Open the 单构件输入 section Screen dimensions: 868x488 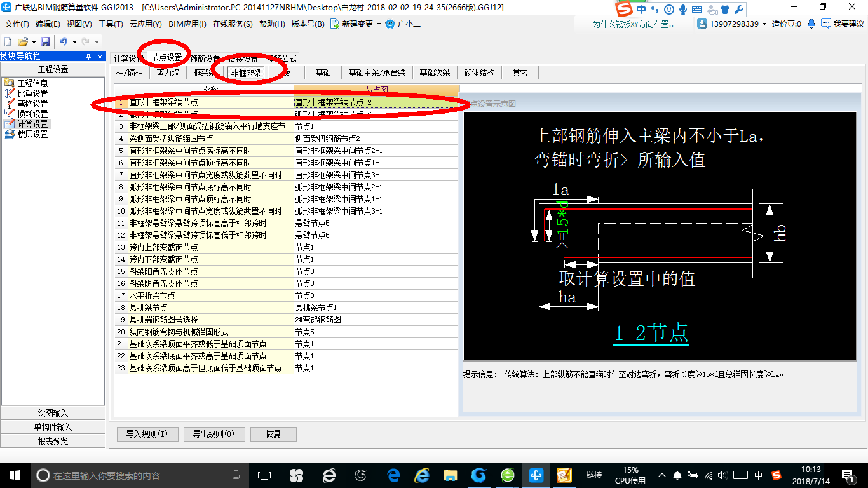[53, 427]
